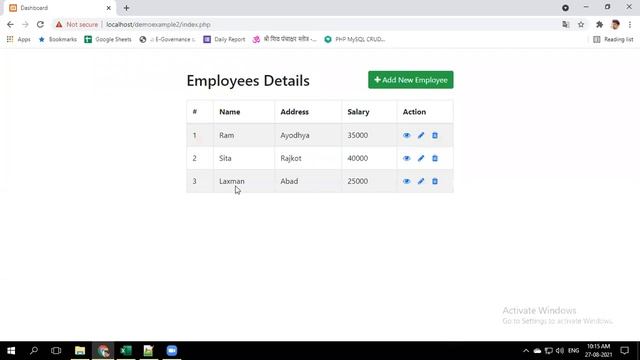
Task: Open a new browser tab
Action: point(127,8)
